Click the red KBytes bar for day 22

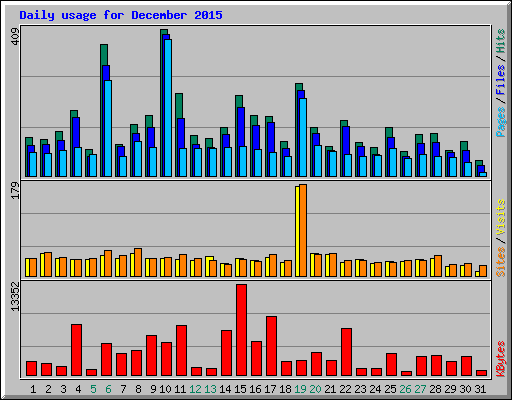coord(346,352)
